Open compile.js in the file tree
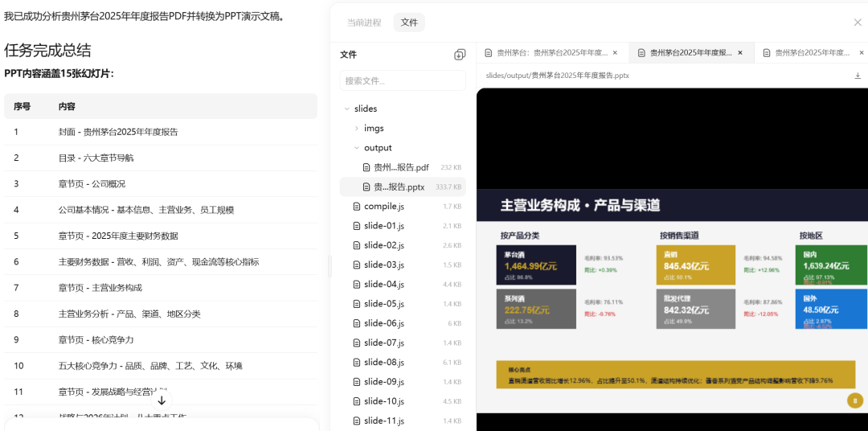The width and height of the screenshot is (868, 431). point(403,207)
